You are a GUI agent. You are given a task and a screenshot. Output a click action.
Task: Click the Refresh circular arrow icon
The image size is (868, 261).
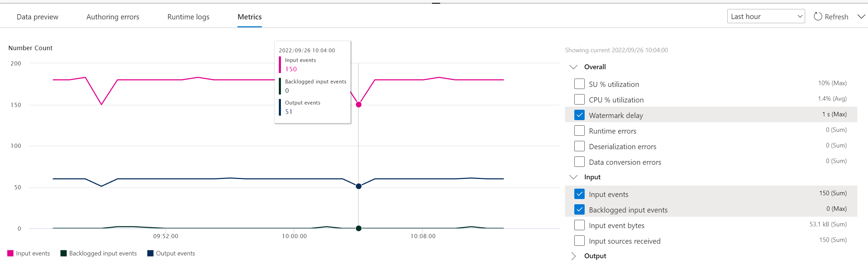(x=818, y=16)
